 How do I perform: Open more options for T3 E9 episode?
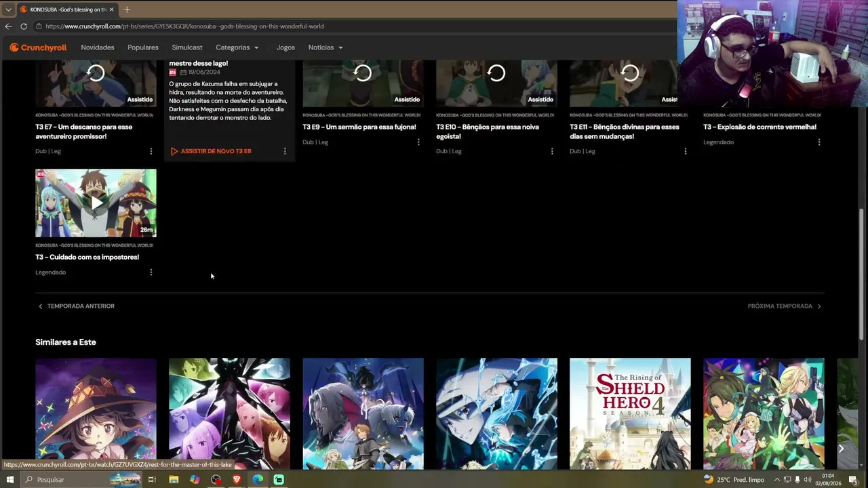click(418, 142)
